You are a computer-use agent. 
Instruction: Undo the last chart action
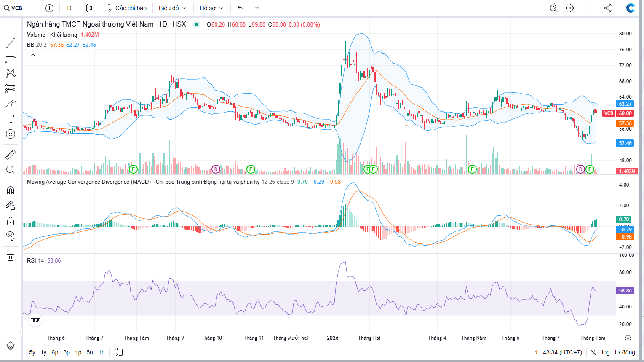240,8
